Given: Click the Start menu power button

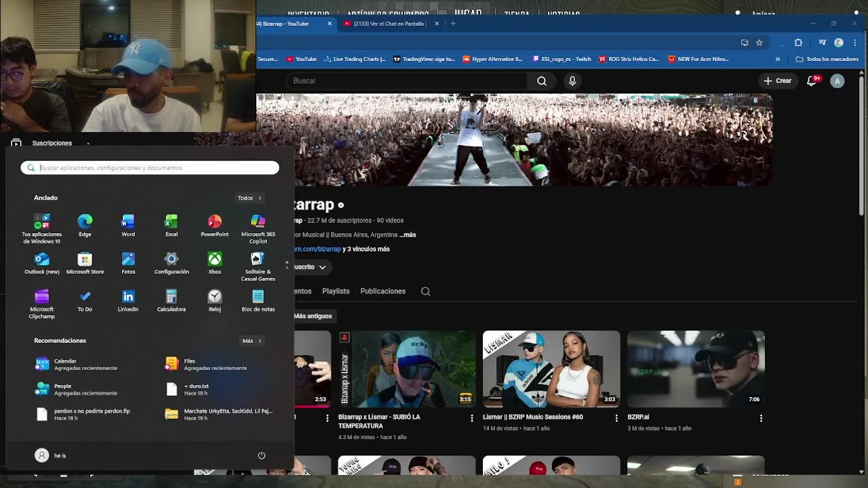Looking at the screenshot, I should click(x=261, y=455).
